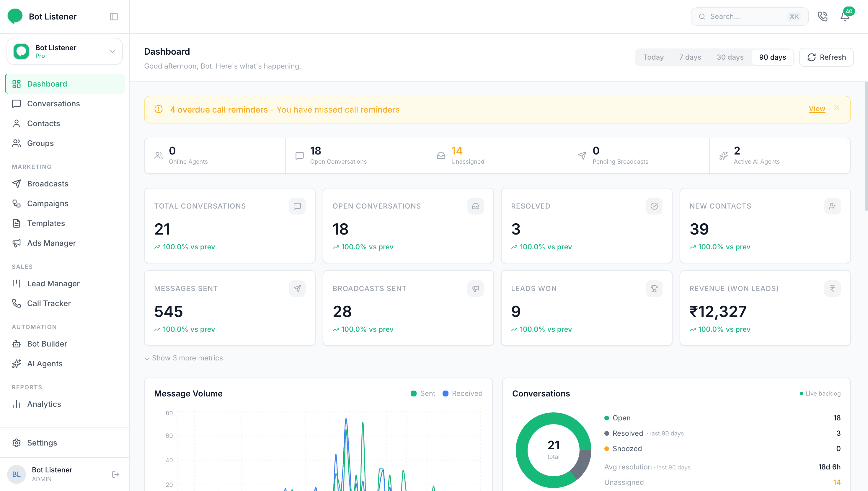Open Ads Manager
Viewport: 868px width, 491px height.
pyautogui.click(x=65, y=243)
